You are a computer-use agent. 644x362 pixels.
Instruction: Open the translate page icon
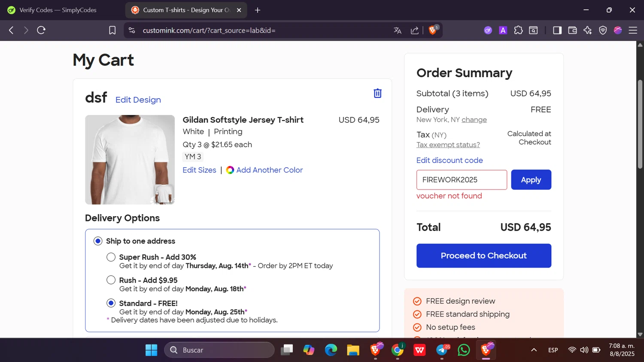398,30
